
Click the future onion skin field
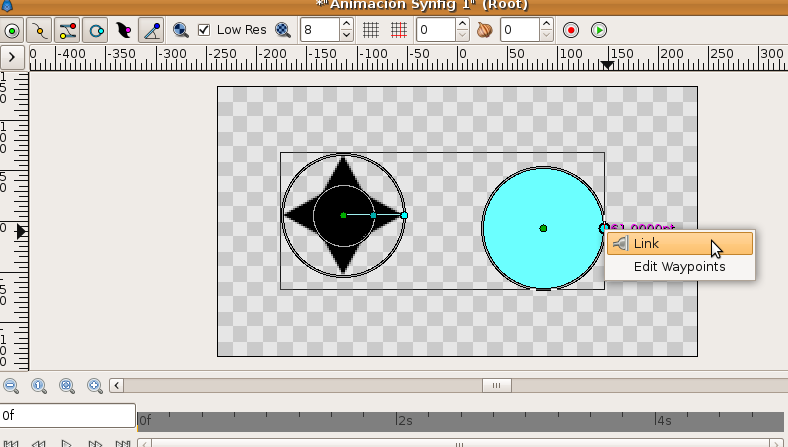click(520, 30)
